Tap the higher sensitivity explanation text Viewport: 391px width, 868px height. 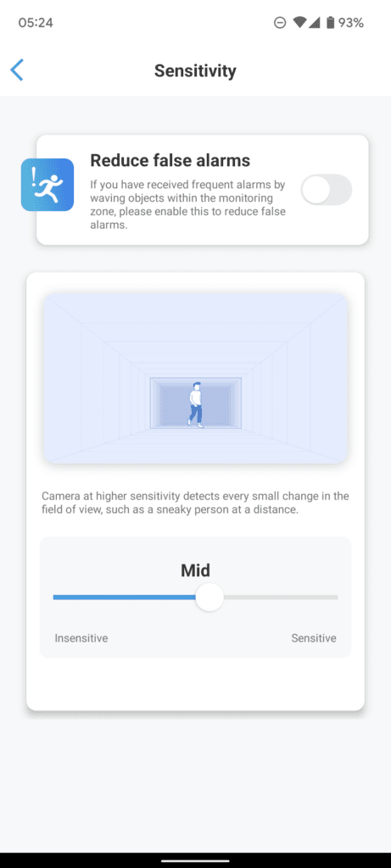click(195, 503)
